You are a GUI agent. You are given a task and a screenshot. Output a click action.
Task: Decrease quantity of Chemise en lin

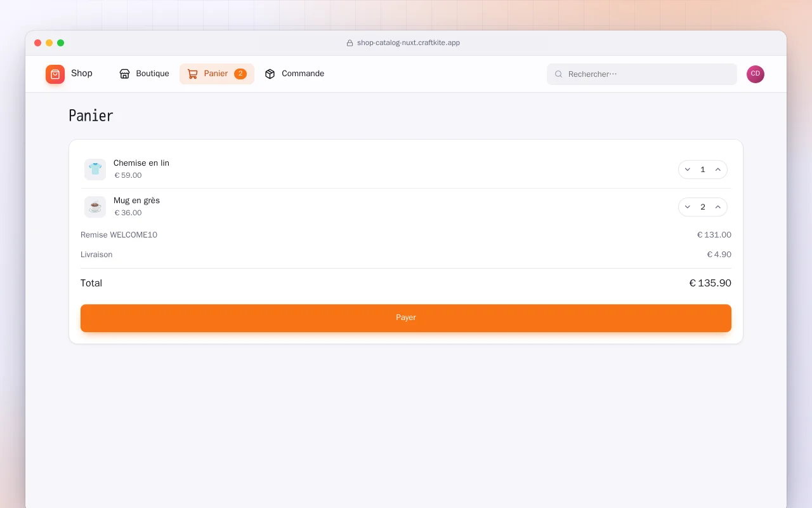pos(688,170)
